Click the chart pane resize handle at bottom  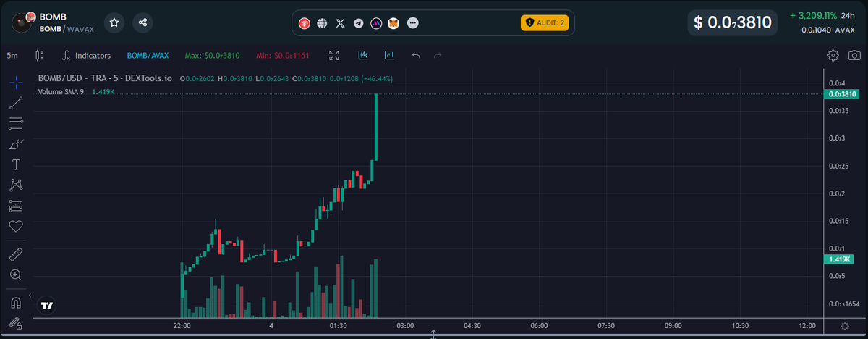click(433, 335)
